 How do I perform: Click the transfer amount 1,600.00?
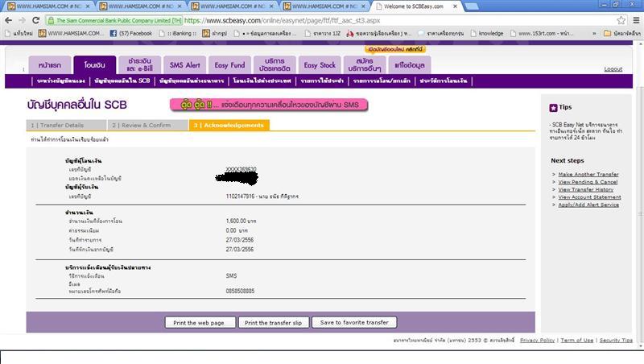pyautogui.click(x=237, y=221)
